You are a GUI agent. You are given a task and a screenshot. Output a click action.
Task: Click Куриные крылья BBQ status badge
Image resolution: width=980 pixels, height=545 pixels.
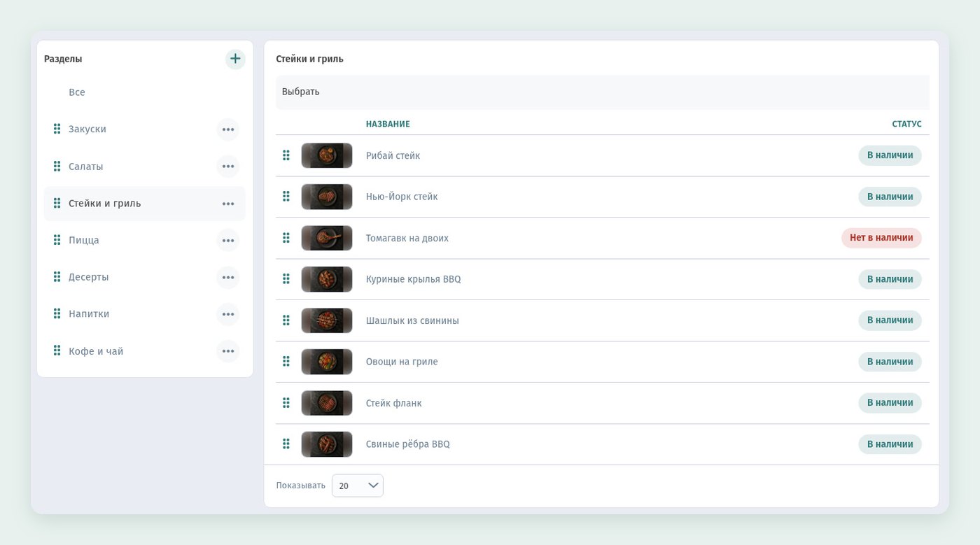(890, 279)
